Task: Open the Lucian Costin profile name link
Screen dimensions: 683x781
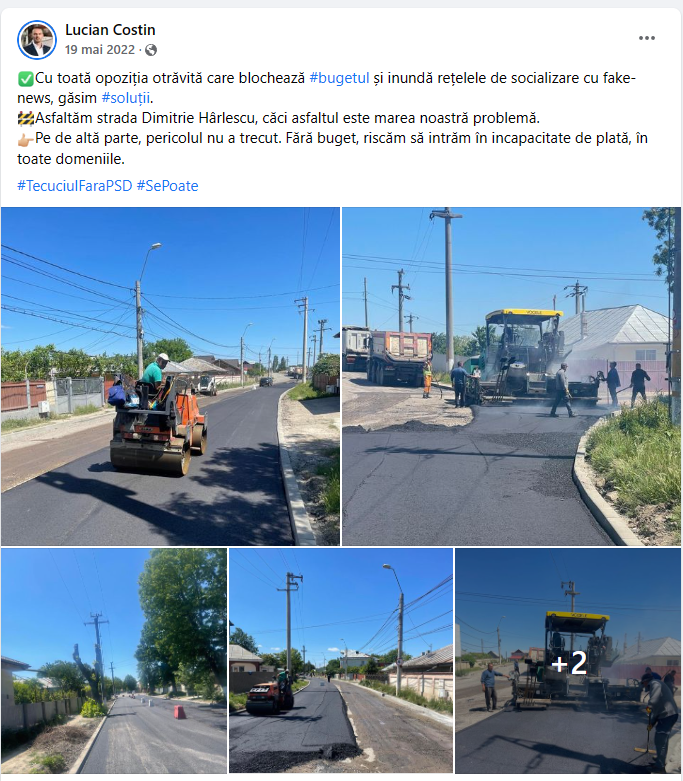Action: tap(110, 30)
